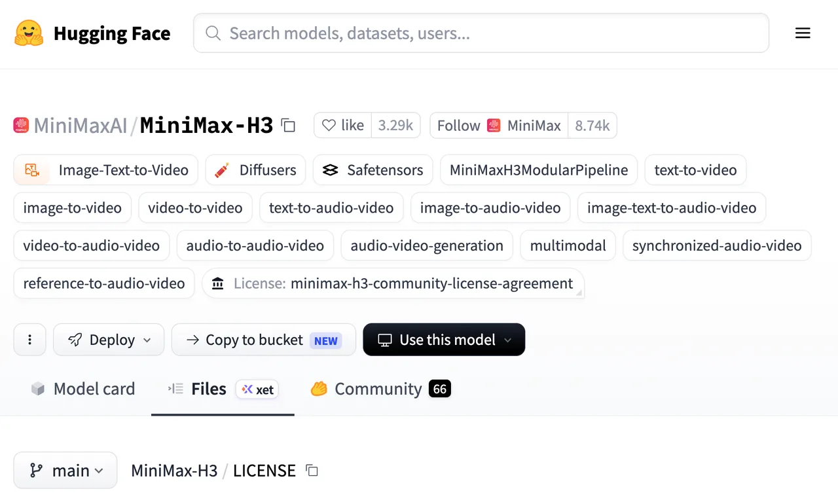Viewport: 838px width, 504px height.
Task: Click the Copy to bucket arrow icon
Action: [x=192, y=340]
